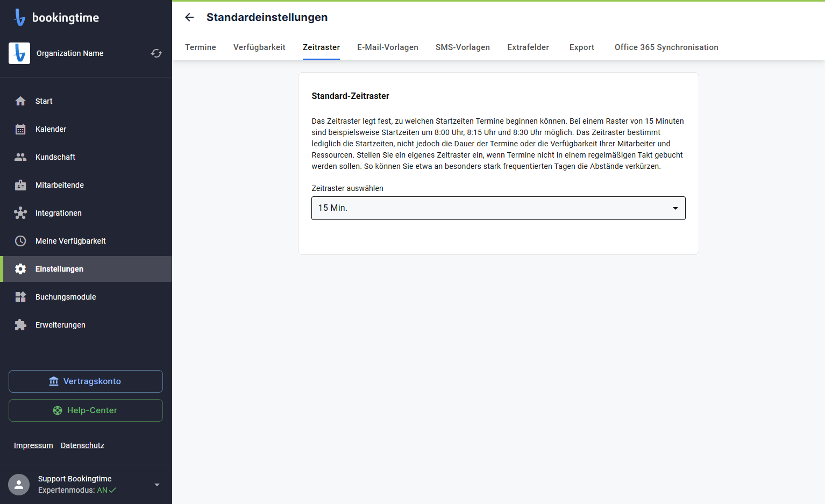This screenshot has height=504, width=825.
Task: Click the user avatar icon at bottom
Action: 19,485
